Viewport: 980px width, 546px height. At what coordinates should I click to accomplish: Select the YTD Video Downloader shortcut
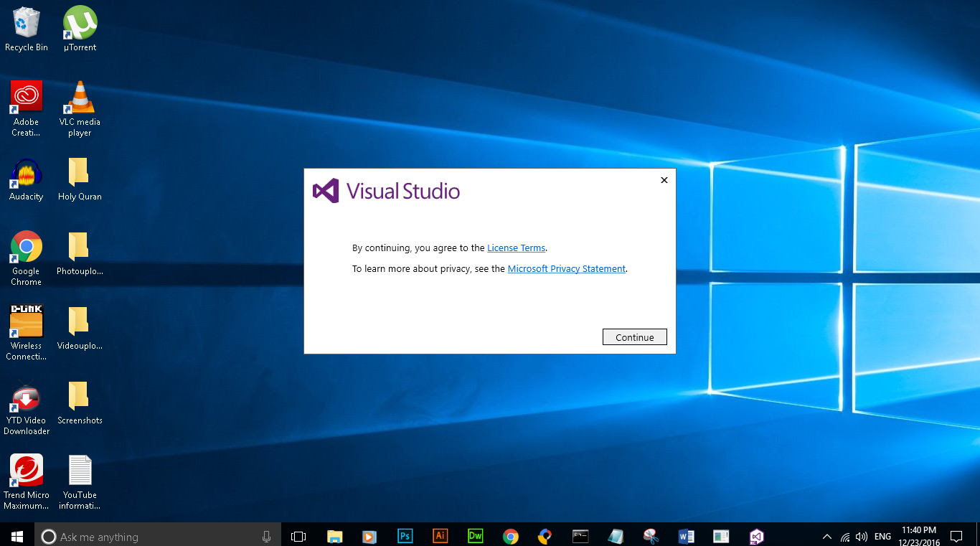tap(27, 409)
